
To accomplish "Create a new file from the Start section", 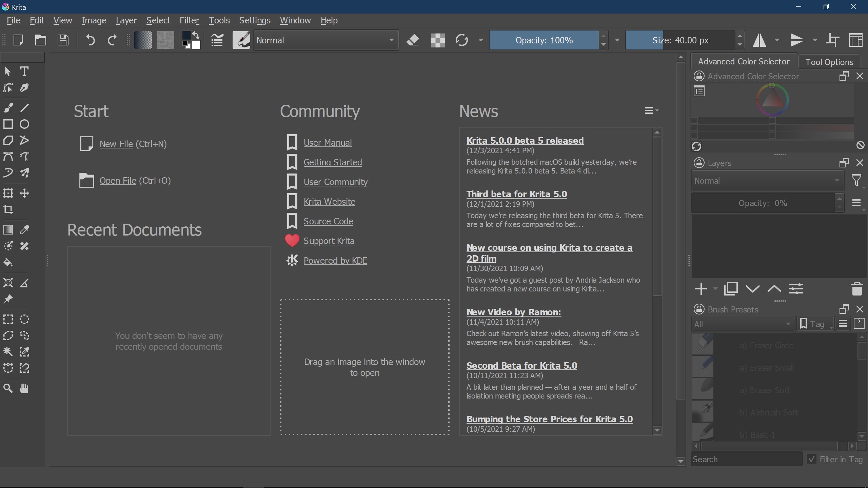I will coord(116,143).
